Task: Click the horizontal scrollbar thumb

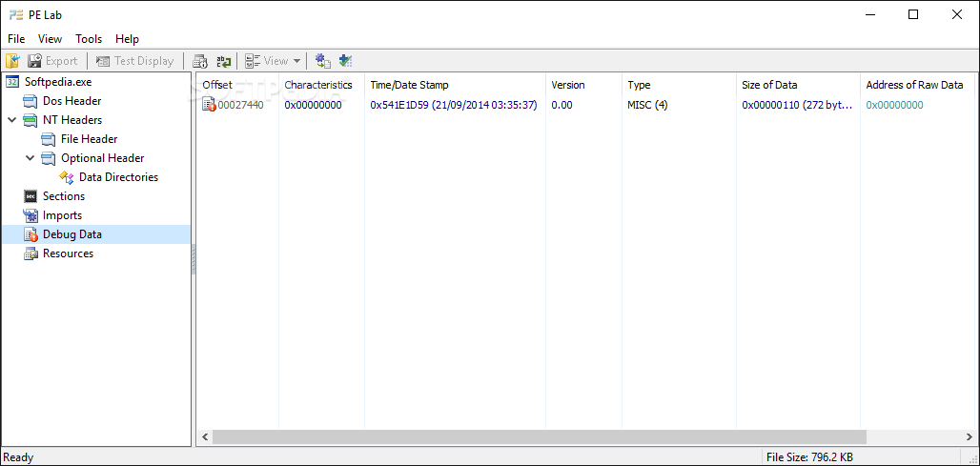Action: 540,436
